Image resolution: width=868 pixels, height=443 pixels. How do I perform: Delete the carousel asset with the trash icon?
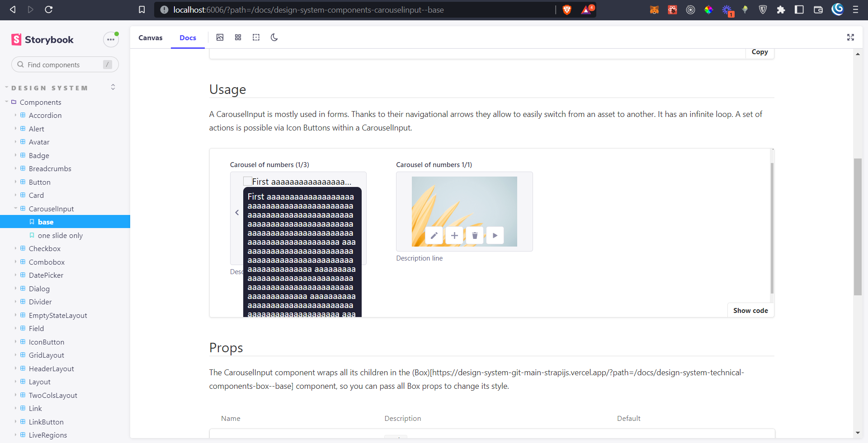[x=474, y=235]
